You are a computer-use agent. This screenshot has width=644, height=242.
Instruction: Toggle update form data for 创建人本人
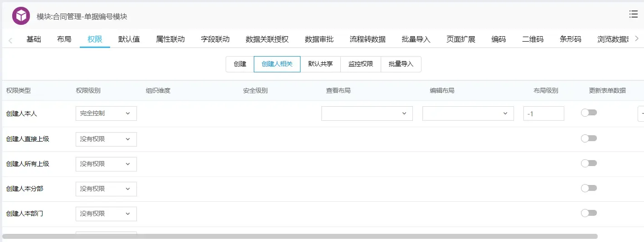tap(589, 113)
